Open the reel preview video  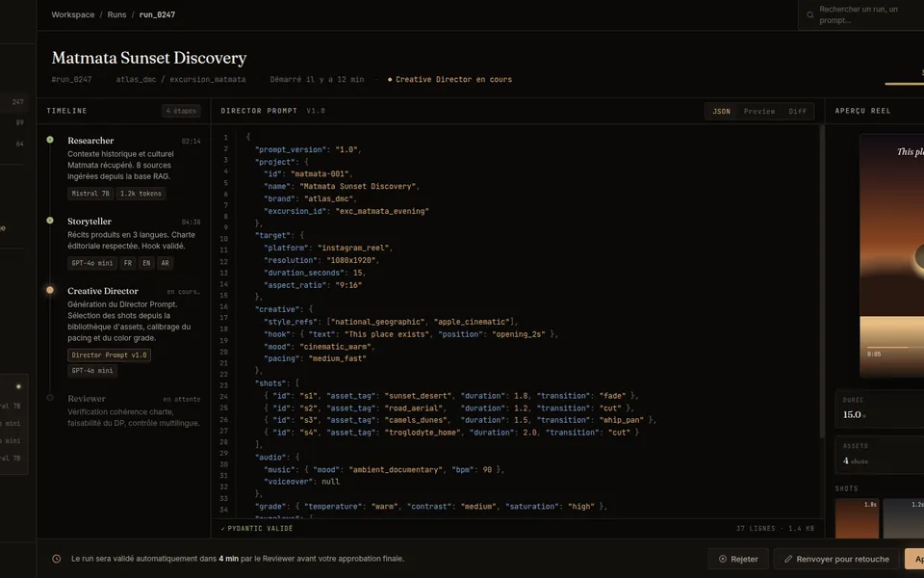891,254
